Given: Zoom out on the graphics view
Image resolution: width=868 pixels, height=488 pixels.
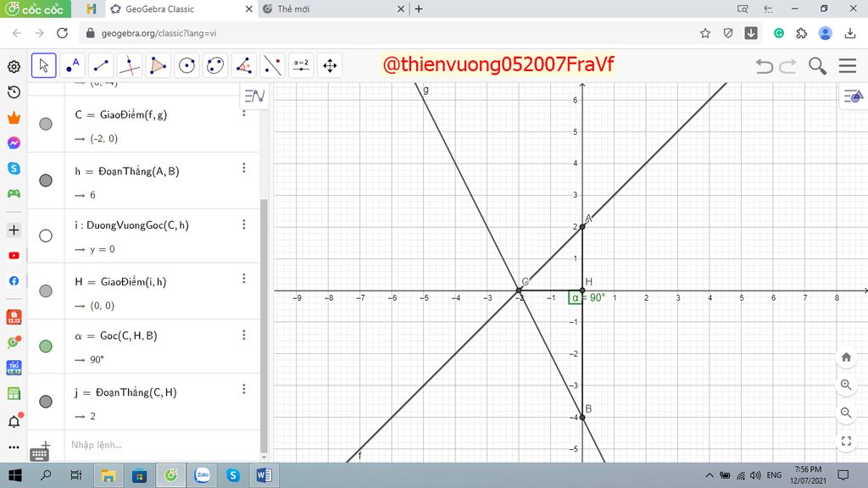Looking at the screenshot, I should pyautogui.click(x=846, y=413).
